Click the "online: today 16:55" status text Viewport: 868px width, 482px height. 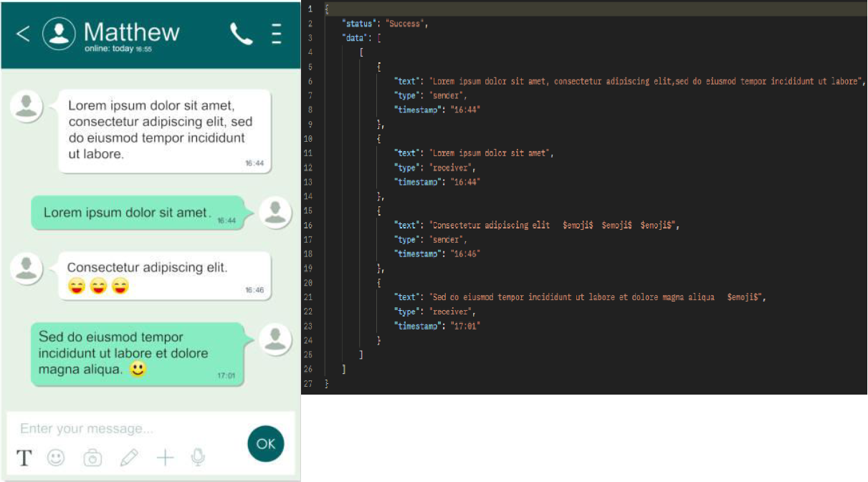[x=118, y=49]
